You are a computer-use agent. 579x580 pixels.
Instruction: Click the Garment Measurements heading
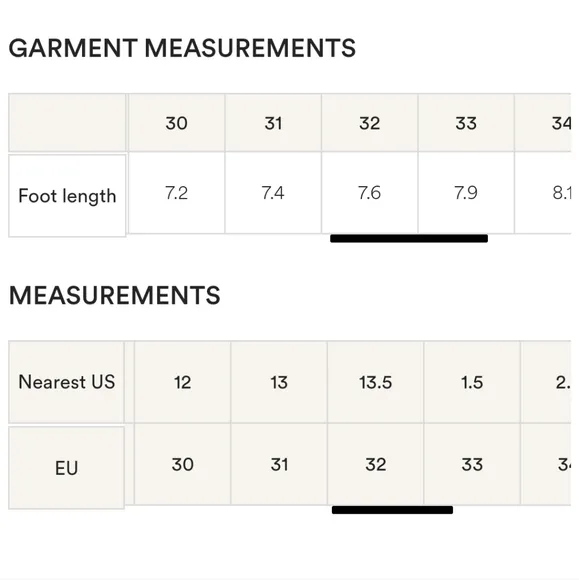(x=182, y=48)
